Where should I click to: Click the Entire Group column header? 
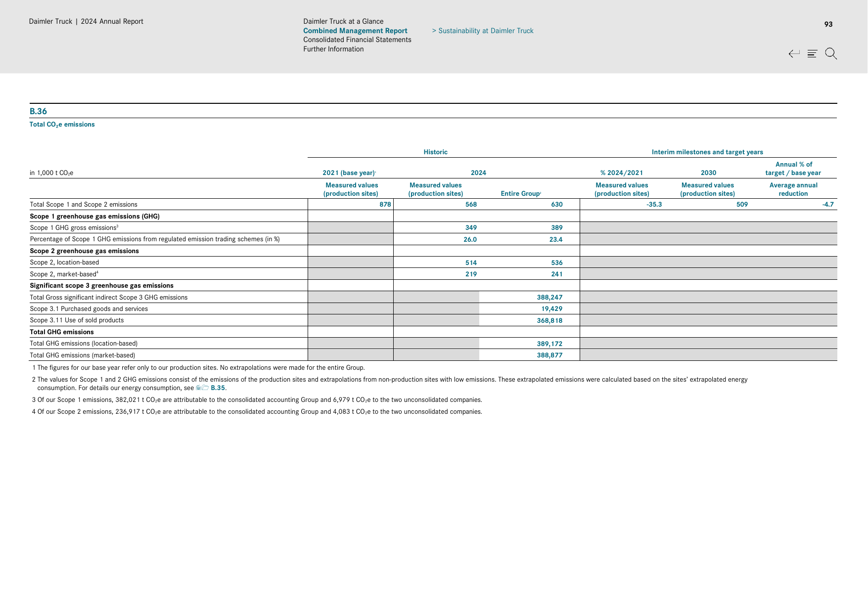pyautogui.click(x=521, y=194)
